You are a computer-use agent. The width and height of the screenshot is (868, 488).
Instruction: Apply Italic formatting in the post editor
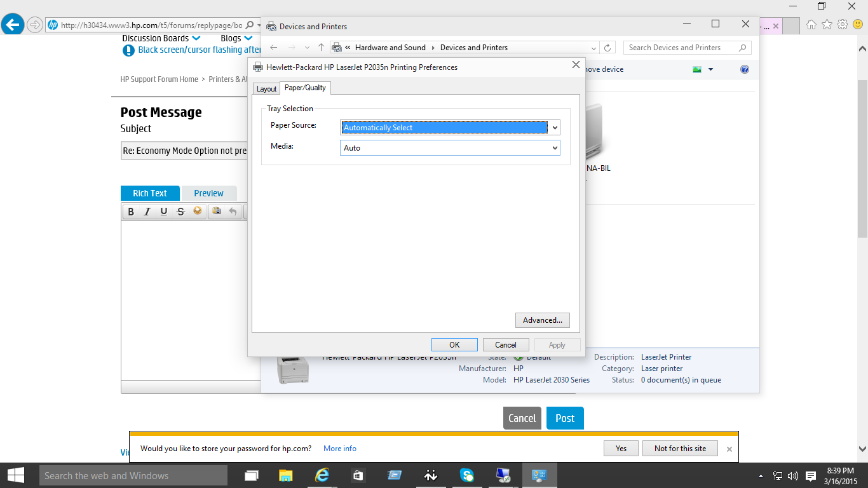coord(147,212)
